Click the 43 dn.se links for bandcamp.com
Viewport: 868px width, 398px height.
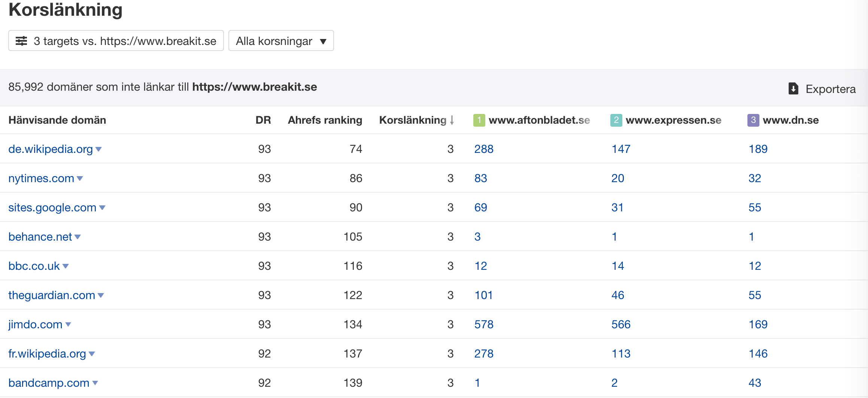click(755, 383)
